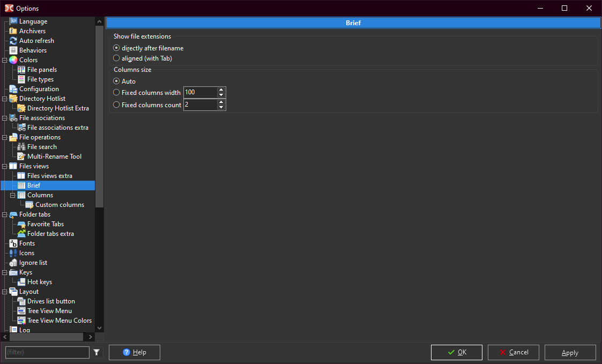
Task: Collapse the Folder tabs tree node
Action: pos(4,214)
